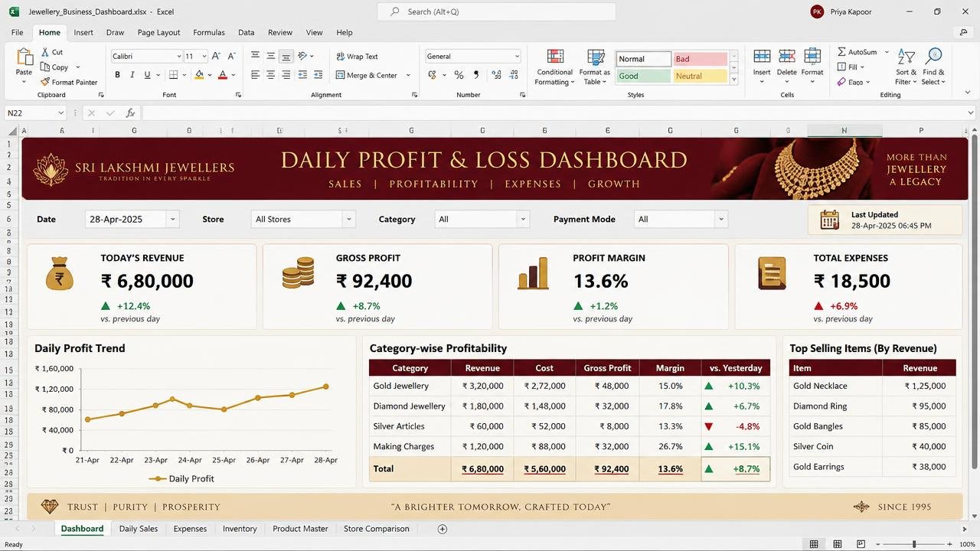Open Format as Table gallery
980x551 pixels.
[595, 67]
